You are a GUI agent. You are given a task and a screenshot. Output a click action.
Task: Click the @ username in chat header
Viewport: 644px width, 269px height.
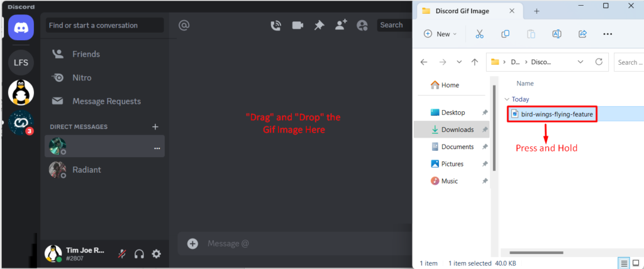(184, 26)
